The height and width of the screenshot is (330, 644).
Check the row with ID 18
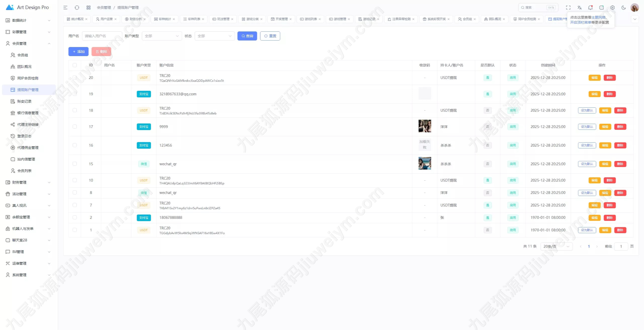[75, 110]
